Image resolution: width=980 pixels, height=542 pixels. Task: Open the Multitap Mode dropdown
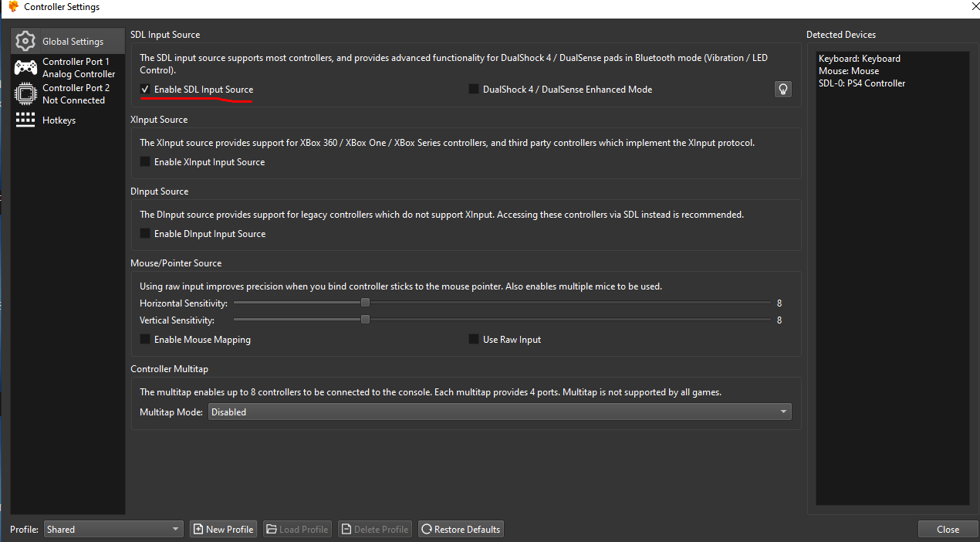tap(500, 412)
